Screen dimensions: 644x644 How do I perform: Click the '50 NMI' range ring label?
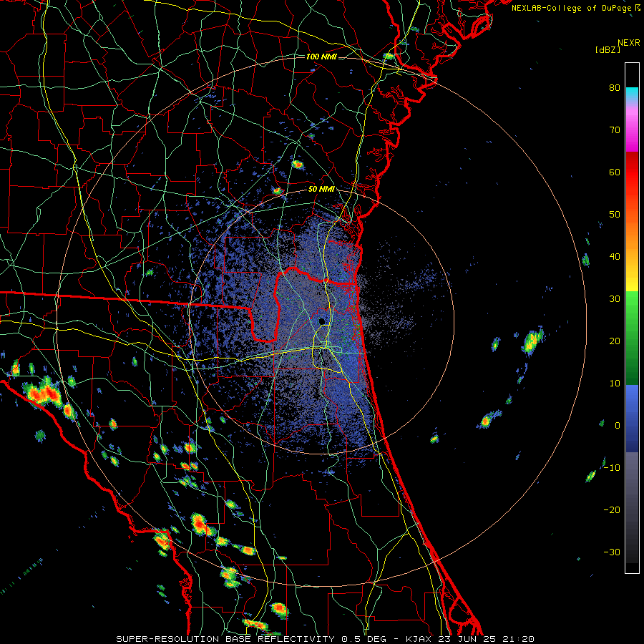tap(321, 190)
